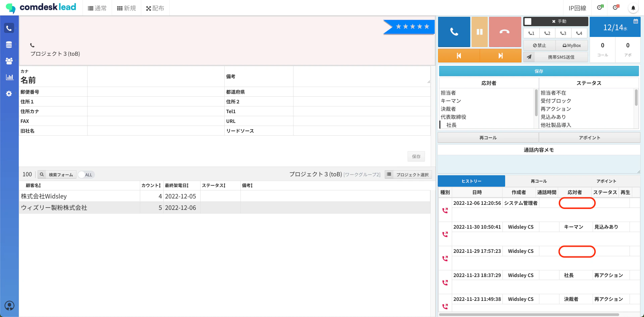Select 担当者不在 in the ステータス list
The height and width of the screenshot is (317, 644).
[x=553, y=93]
